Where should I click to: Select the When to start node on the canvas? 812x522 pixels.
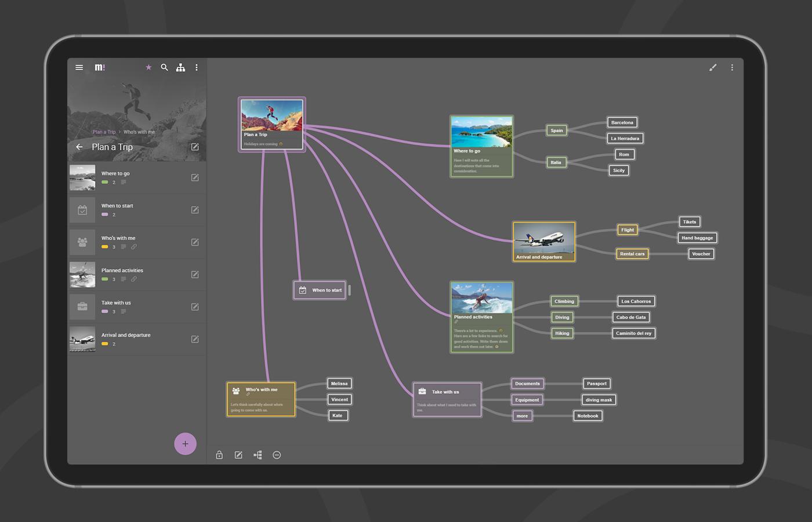coord(320,290)
